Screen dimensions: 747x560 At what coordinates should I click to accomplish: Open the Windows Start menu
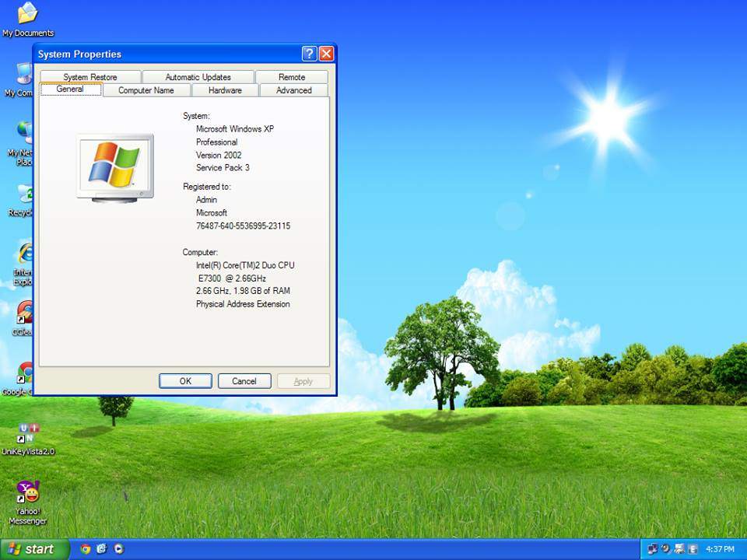(x=35, y=549)
